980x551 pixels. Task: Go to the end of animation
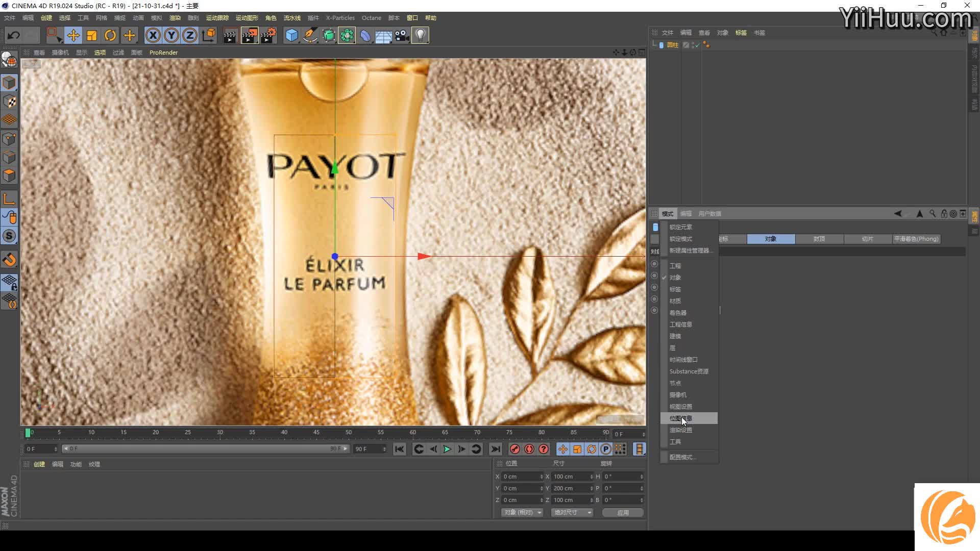point(495,449)
